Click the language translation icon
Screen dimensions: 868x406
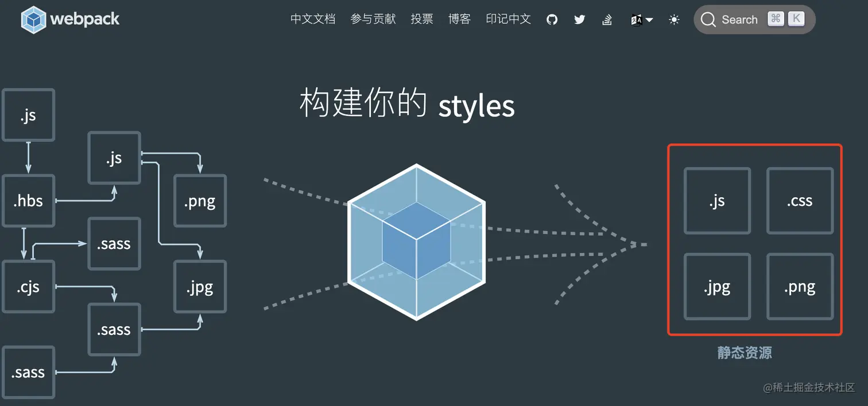[636, 20]
